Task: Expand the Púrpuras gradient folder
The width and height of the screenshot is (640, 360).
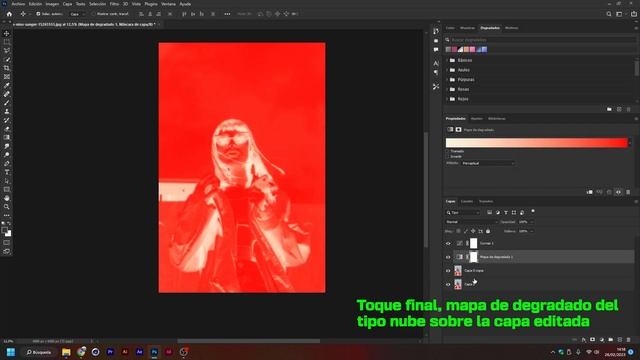Action: 448,80
